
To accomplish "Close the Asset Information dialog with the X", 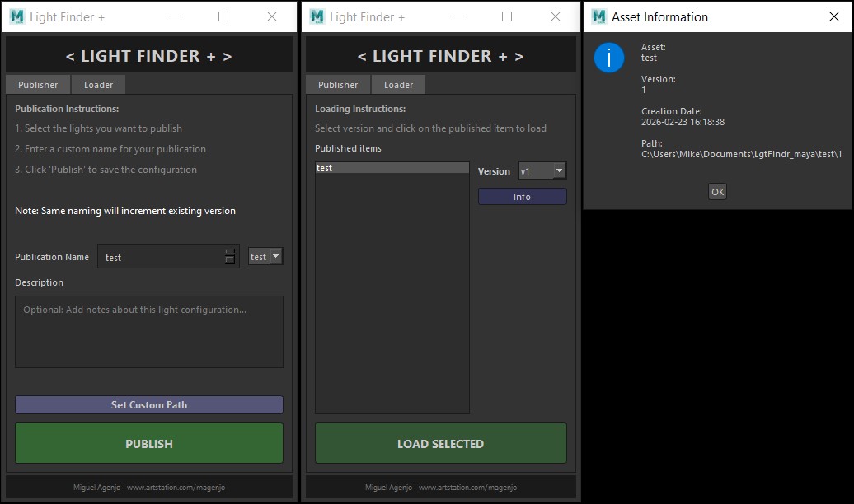I will [833, 16].
